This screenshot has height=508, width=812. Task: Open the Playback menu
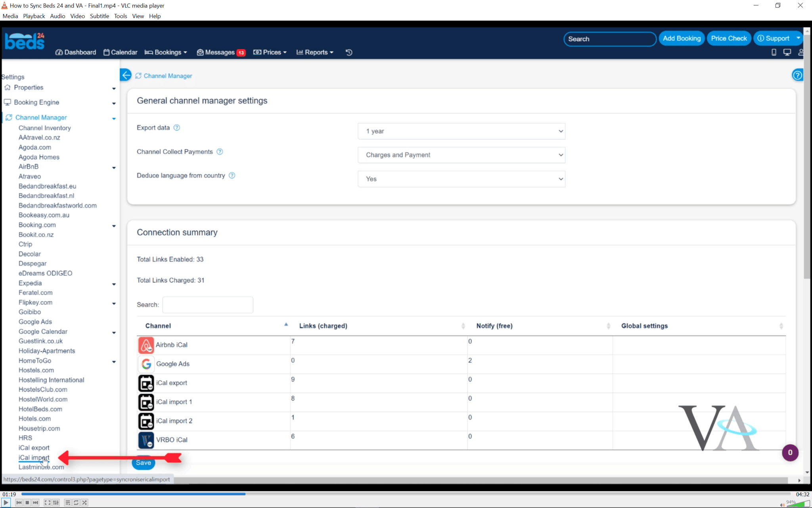tap(34, 16)
